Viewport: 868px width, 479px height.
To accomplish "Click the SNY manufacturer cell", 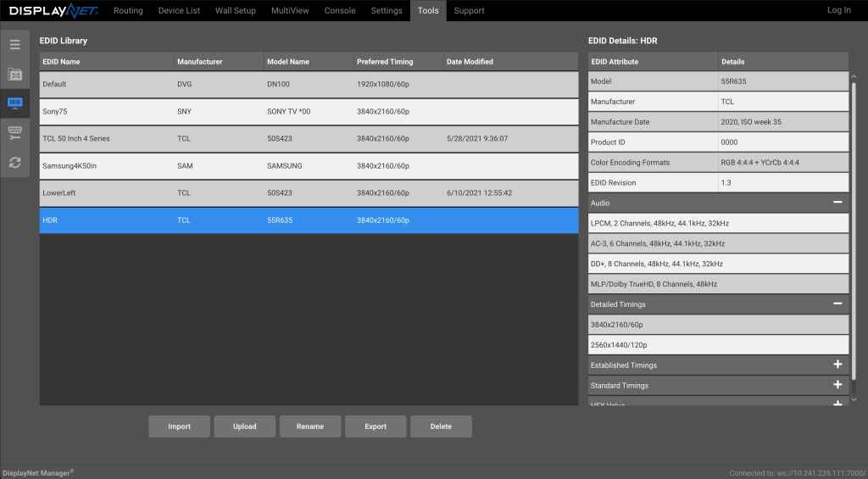I will [x=184, y=111].
